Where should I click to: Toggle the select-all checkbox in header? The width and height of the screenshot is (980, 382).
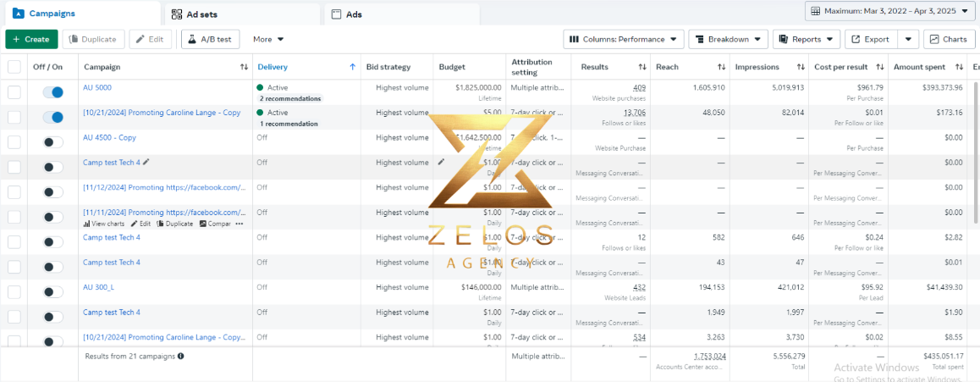14,67
